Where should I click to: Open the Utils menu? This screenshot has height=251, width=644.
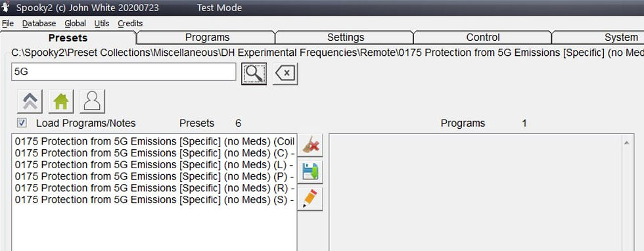coord(102,24)
